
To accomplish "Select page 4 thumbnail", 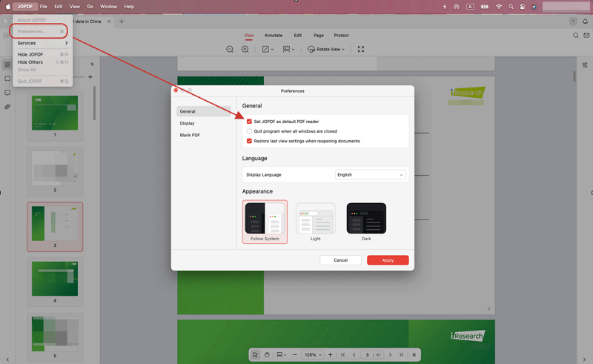I will pyautogui.click(x=55, y=279).
